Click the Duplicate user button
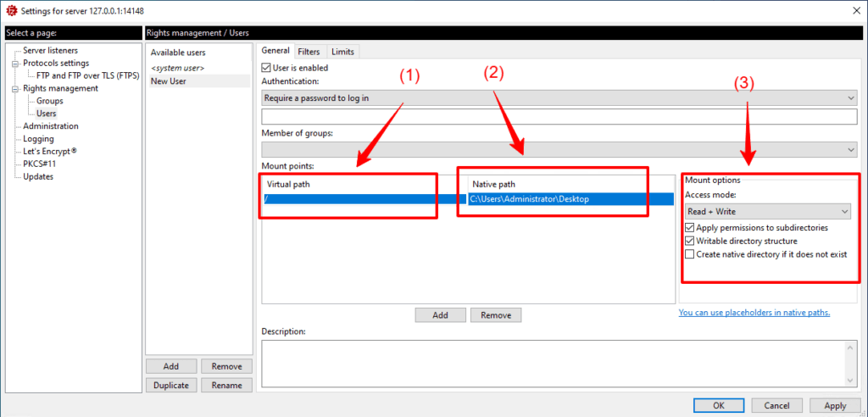868x417 pixels. point(171,385)
